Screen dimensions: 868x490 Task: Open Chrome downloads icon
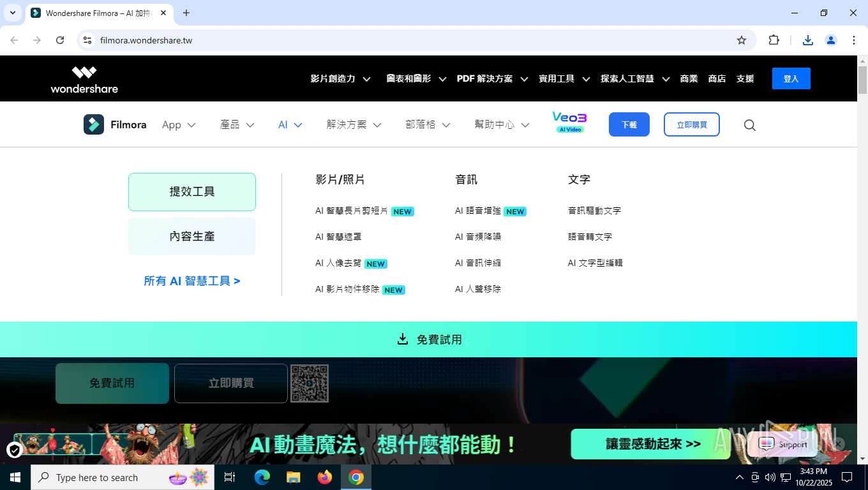pos(808,40)
